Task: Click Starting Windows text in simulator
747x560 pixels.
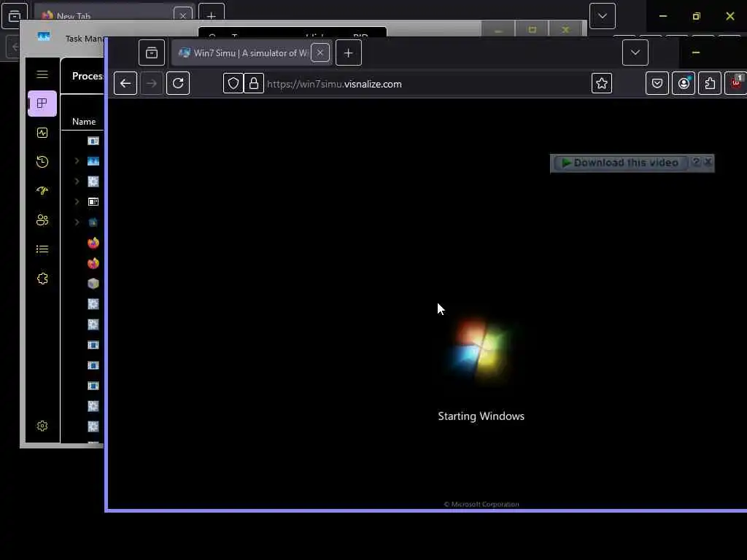Action: click(x=481, y=416)
